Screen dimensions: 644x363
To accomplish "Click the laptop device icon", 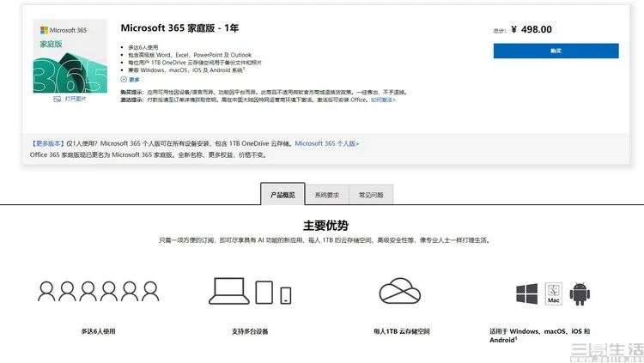I will coord(228,291).
